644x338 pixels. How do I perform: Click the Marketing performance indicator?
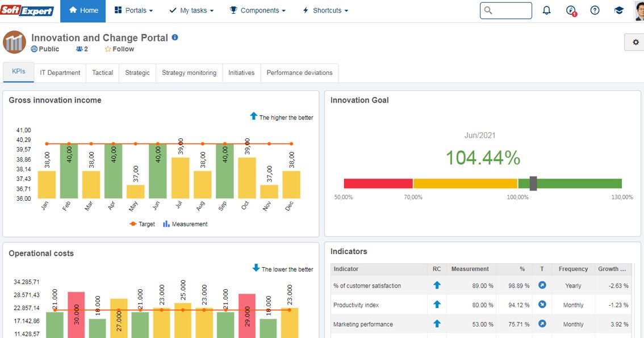pyautogui.click(x=363, y=324)
